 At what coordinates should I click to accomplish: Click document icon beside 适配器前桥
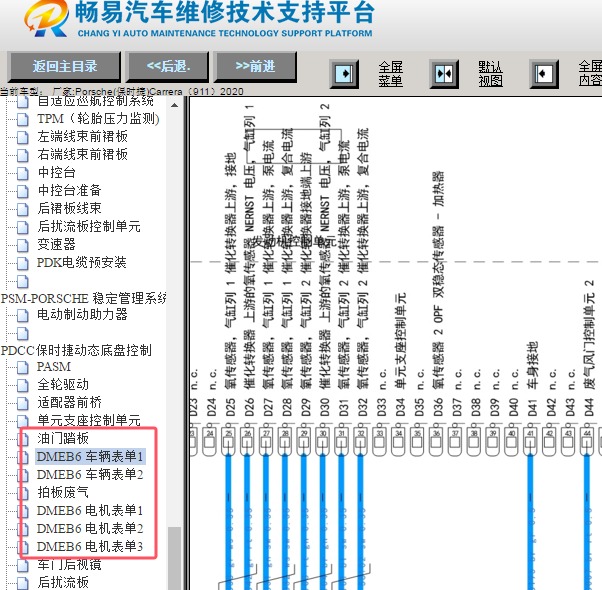23,403
